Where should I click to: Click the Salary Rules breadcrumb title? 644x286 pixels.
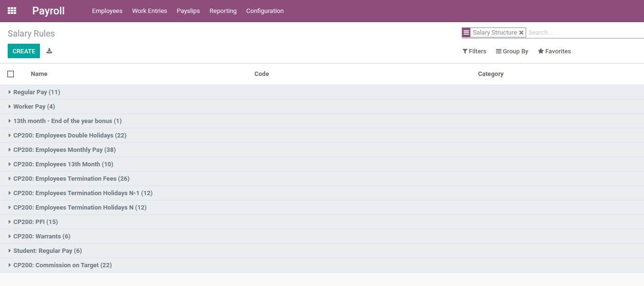(31, 34)
